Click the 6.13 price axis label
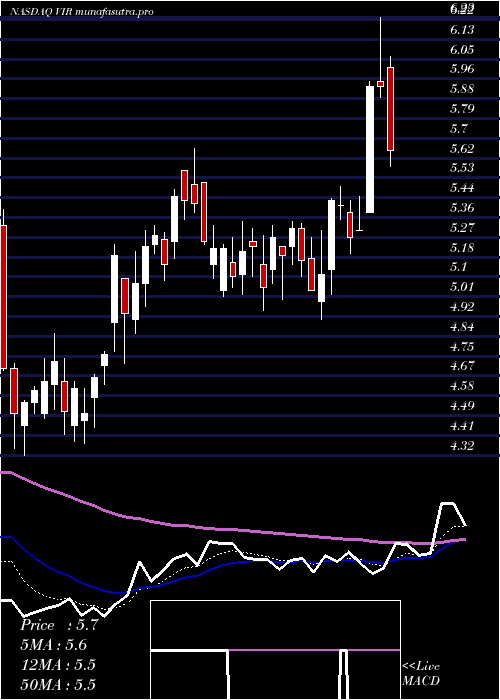This screenshot has height=700, width=500. coord(462,29)
